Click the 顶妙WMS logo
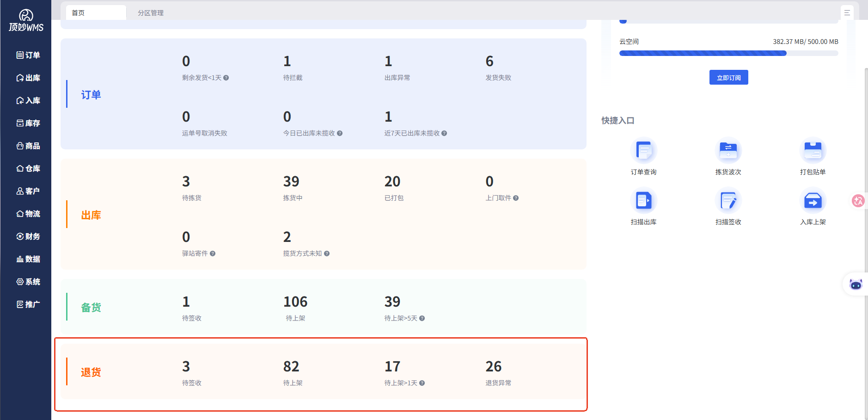The image size is (868, 420). [26, 21]
